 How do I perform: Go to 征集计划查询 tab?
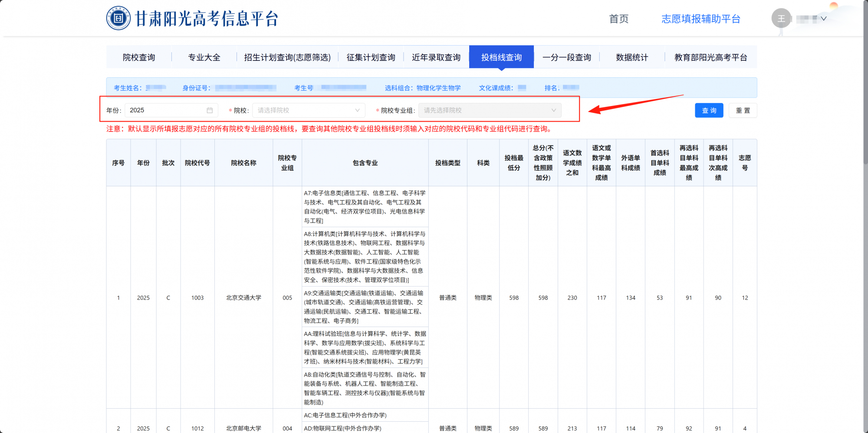click(371, 57)
